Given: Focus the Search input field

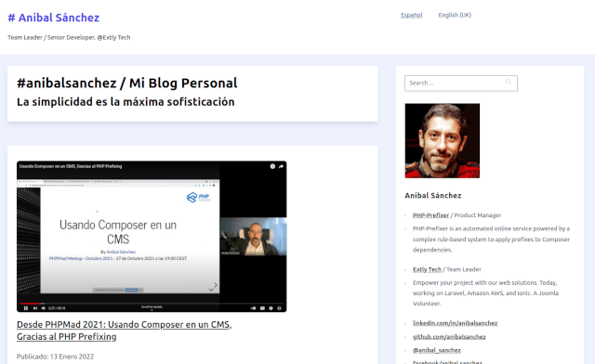Looking at the screenshot, I should pos(461,83).
